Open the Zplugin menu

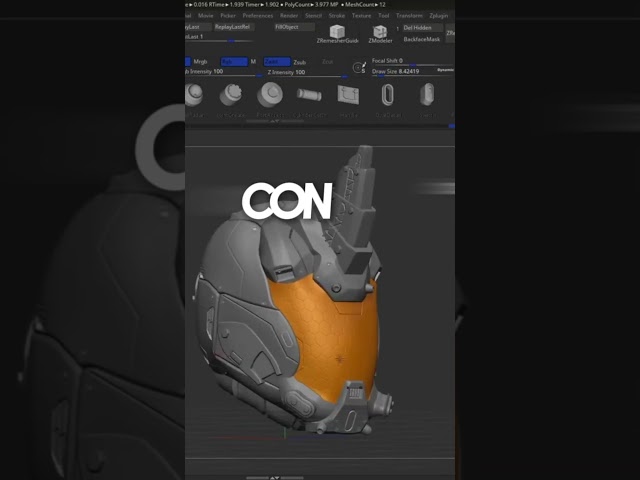[438, 16]
